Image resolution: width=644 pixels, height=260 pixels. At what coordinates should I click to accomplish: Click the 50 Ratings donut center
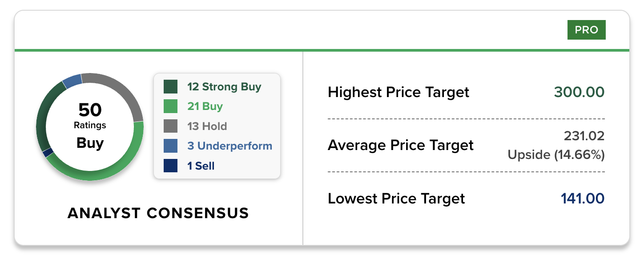coord(90,126)
